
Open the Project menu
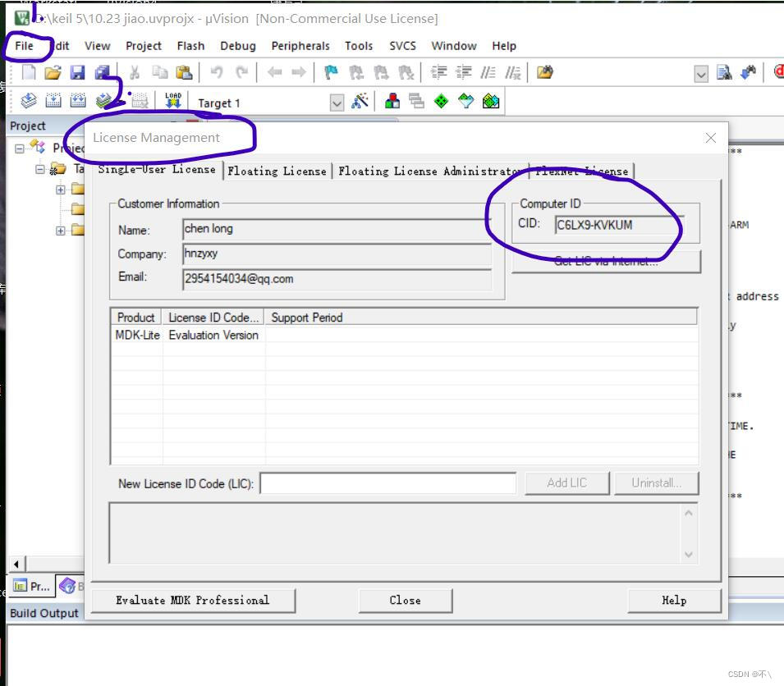pyautogui.click(x=144, y=46)
